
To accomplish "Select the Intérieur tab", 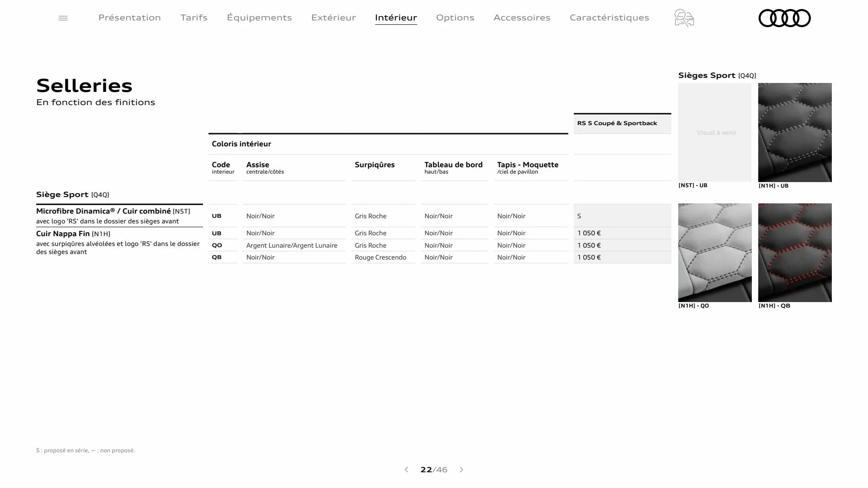I will (x=396, y=17).
